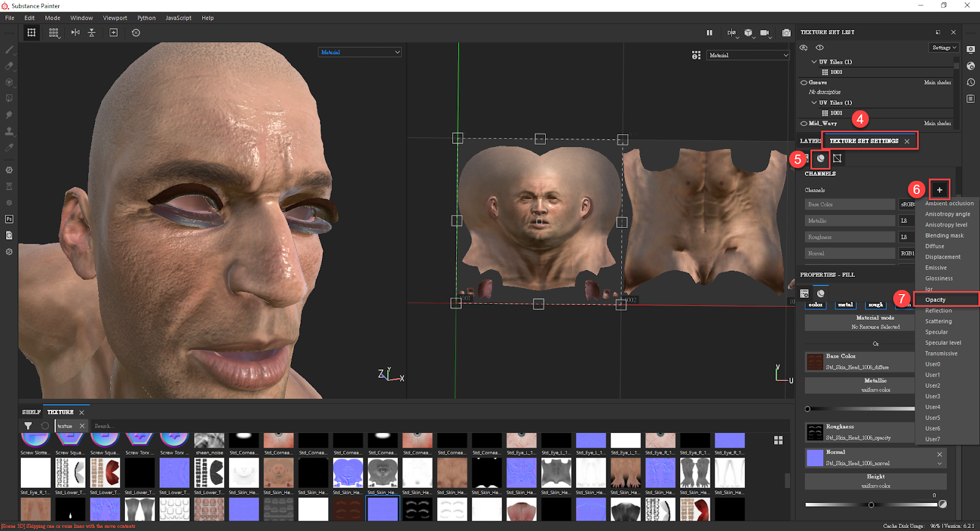Screen dimensions: 980x531
Task: Select the Eraser tool
Action: coord(9,66)
